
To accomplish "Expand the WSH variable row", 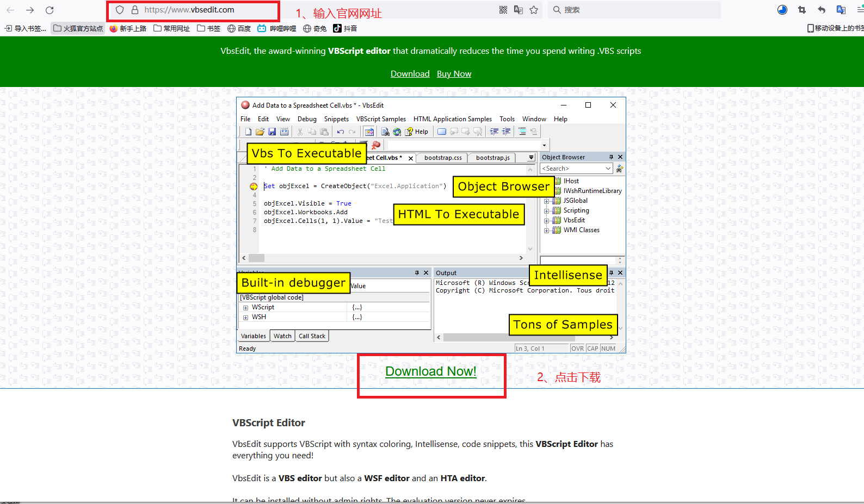I will [245, 318].
